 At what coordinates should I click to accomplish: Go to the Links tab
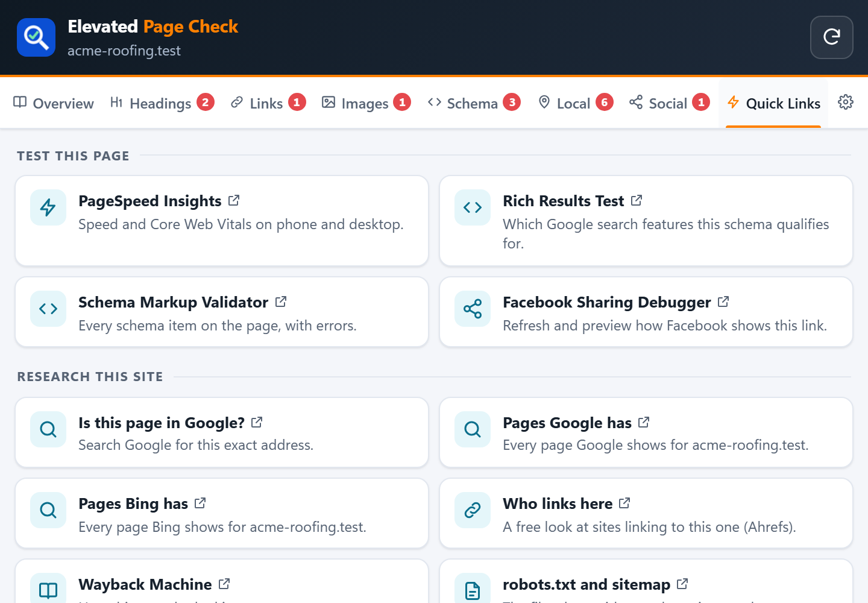pos(268,103)
